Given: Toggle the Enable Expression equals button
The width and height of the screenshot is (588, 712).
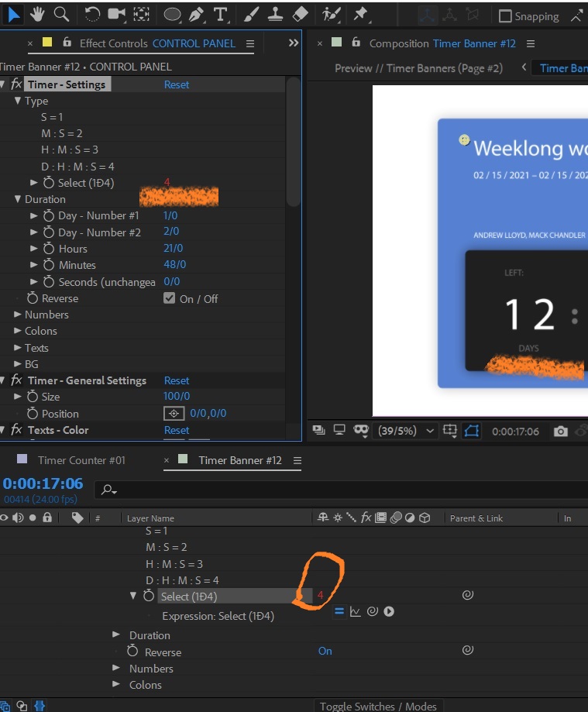Looking at the screenshot, I should pyautogui.click(x=339, y=611).
